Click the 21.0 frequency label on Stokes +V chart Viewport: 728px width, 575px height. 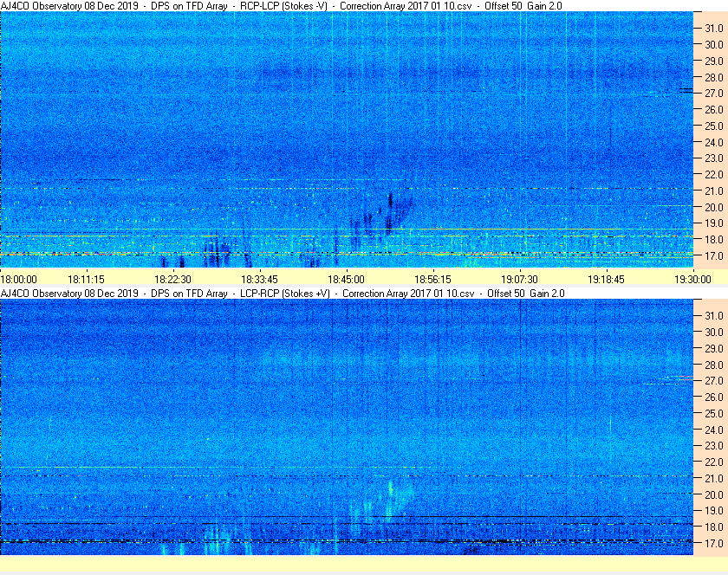coord(714,479)
